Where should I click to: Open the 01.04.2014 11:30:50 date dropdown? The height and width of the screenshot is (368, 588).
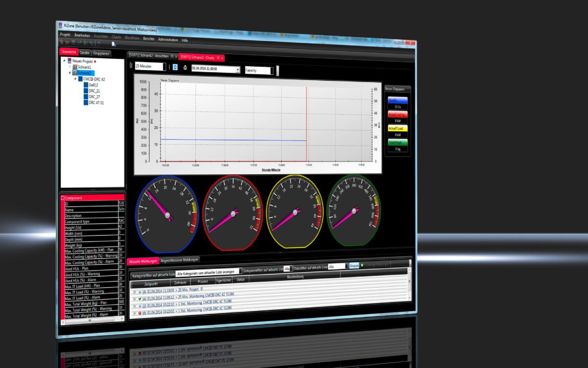click(x=238, y=70)
